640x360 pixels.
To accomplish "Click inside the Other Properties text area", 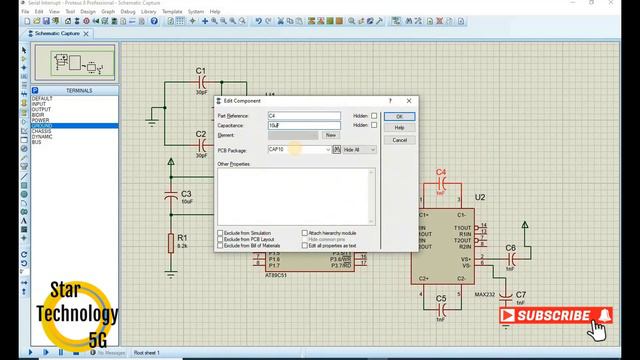I will 293,197.
